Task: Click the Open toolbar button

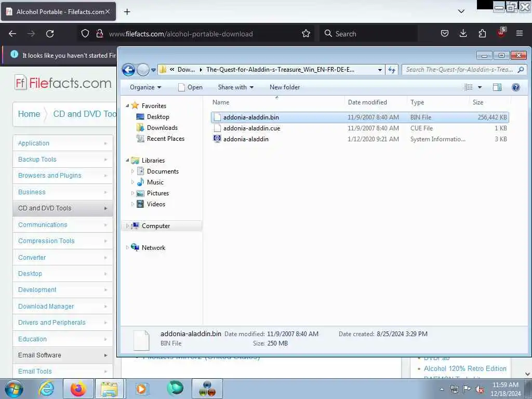Action: pyautogui.click(x=190, y=87)
